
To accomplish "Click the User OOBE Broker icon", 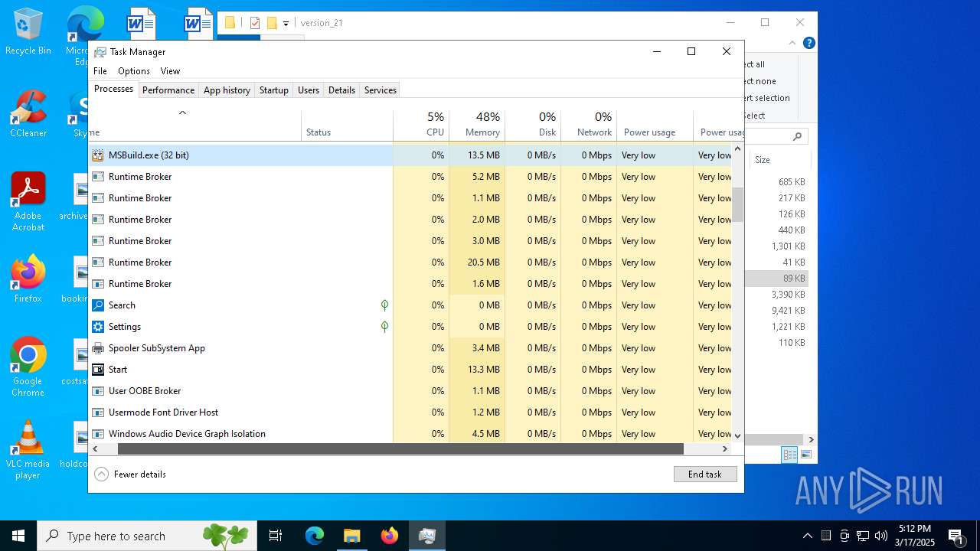I will (x=98, y=391).
